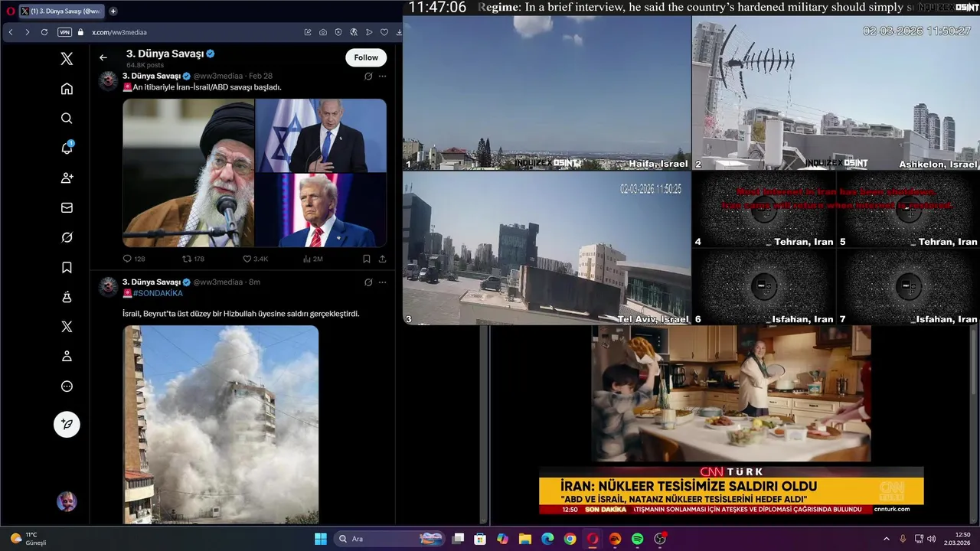The image size is (980, 551).
Task: Open Grok action on the 8m post
Action: coord(368,282)
